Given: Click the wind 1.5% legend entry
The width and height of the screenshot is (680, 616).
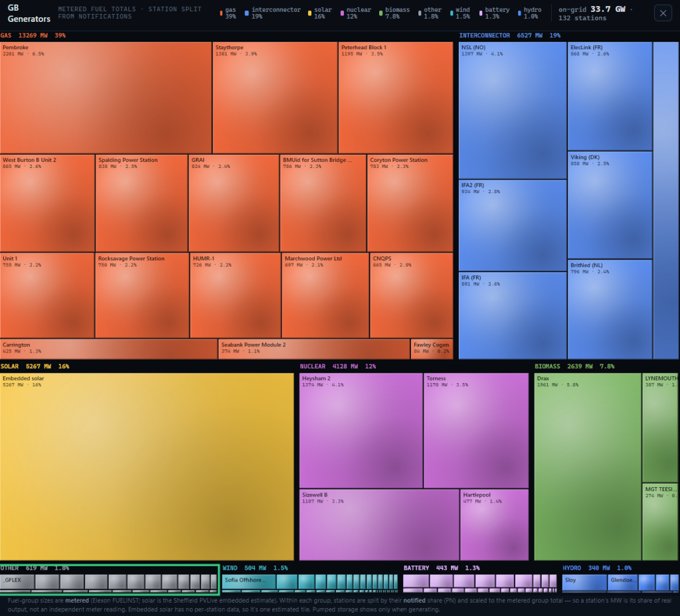Looking at the screenshot, I should point(460,13).
